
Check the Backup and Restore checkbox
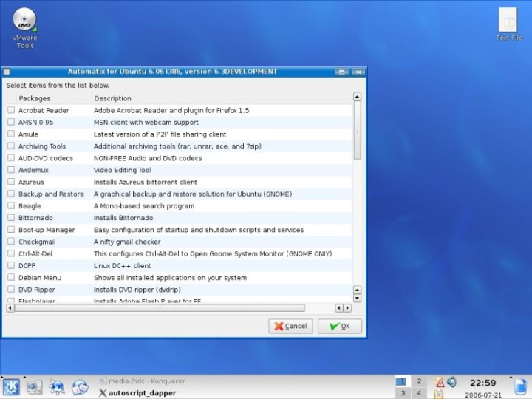pyautogui.click(x=11, y=194)
